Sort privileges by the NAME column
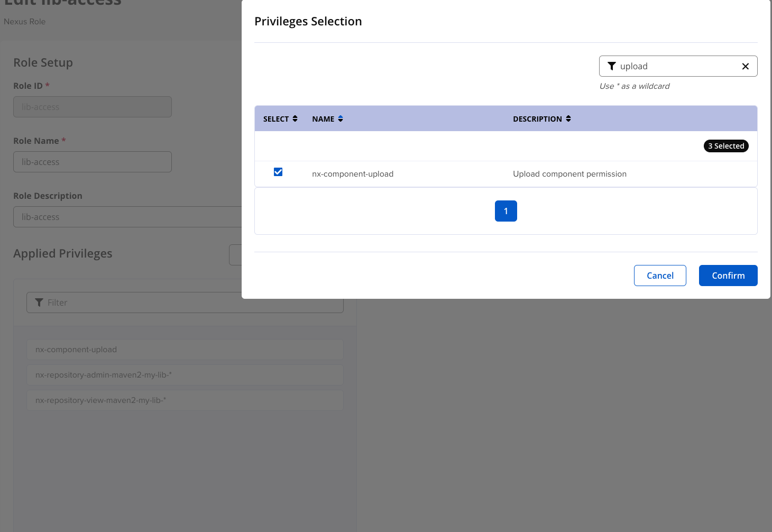 pyautogui.click(x=328, y=119)
